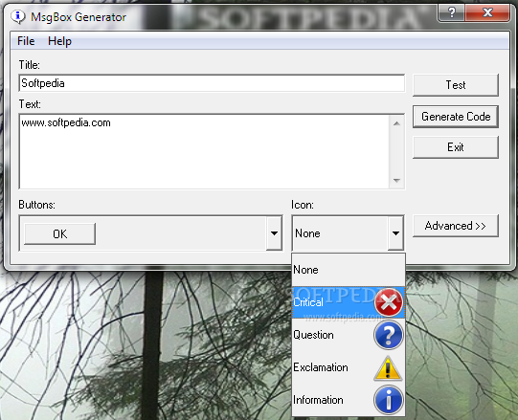
Task: Click the blue Question mark icon
Action: tap(388, 335)
